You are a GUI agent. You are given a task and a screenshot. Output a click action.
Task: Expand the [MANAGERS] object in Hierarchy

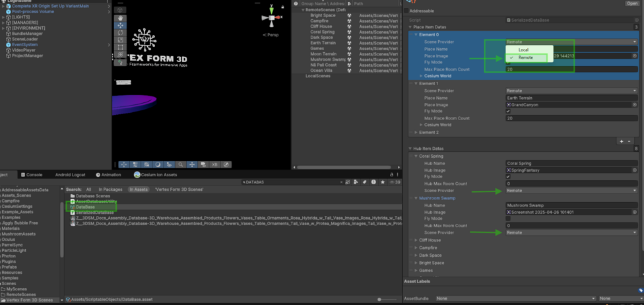[3, 22]
